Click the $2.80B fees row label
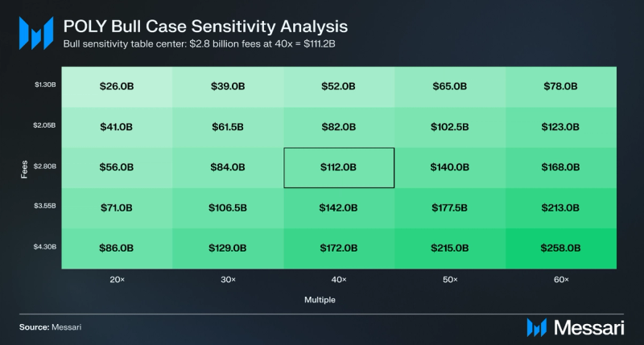The image size is (644, 345). coord(45,166)
